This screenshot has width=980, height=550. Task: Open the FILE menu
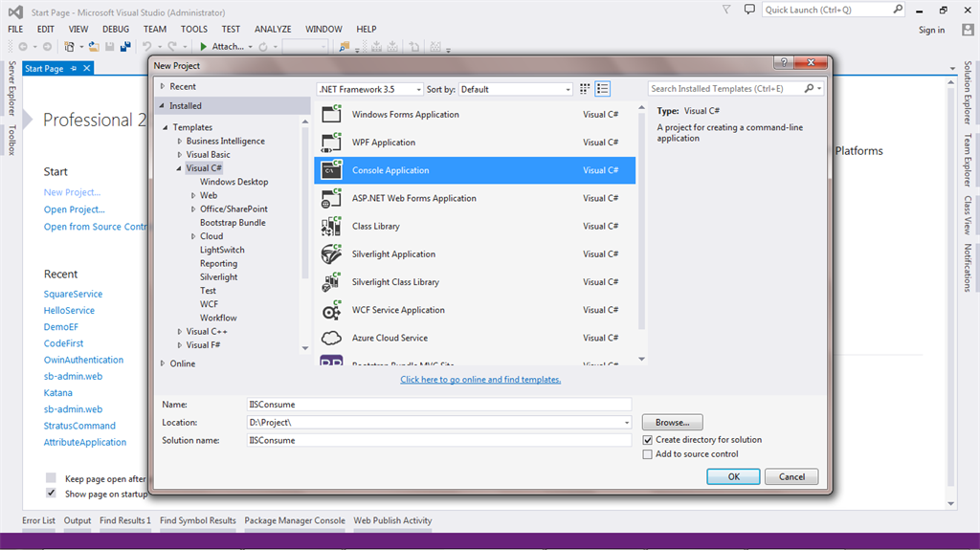coord(15,29)
